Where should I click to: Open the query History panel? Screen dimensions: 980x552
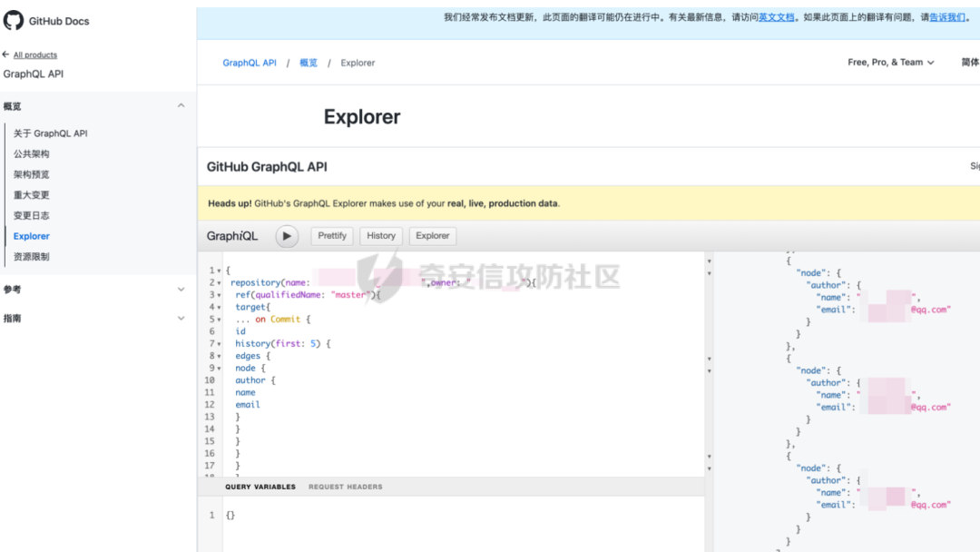click(x=381, y=236)
